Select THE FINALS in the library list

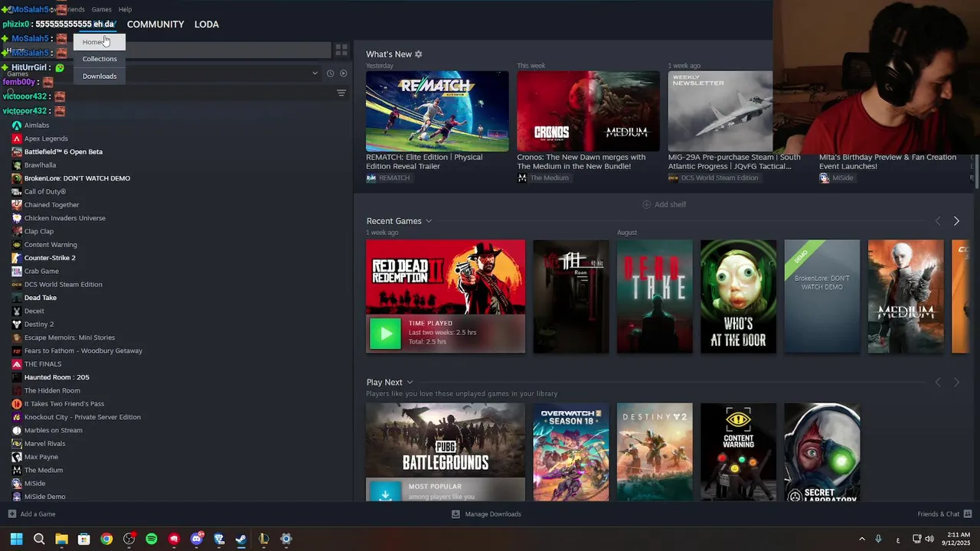[x=43, y=364]
